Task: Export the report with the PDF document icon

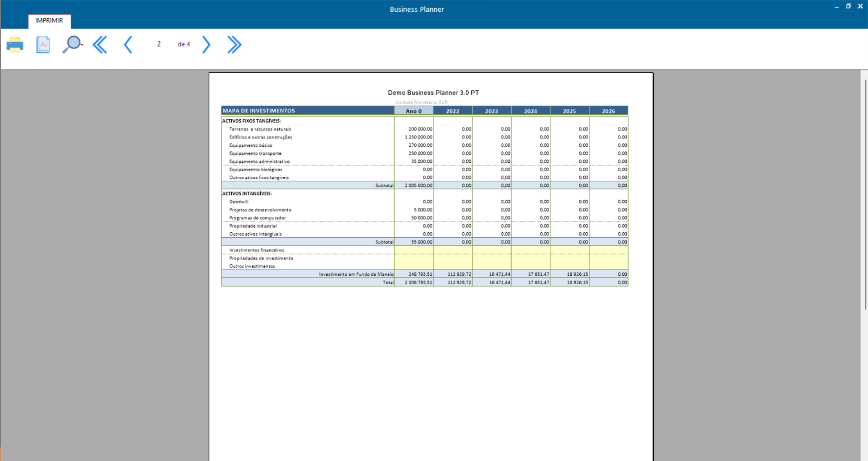Action: pyautogui.click(x=43, y=44)
